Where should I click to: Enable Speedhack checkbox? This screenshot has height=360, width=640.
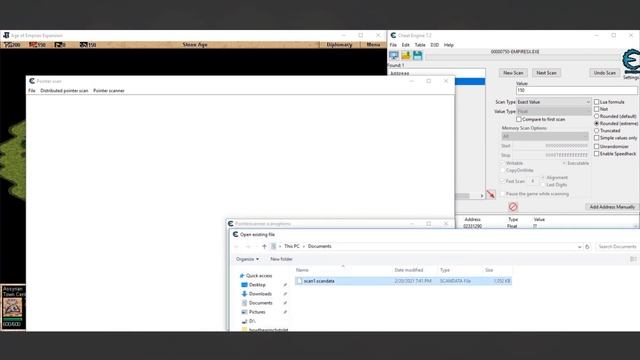(596, 153)
